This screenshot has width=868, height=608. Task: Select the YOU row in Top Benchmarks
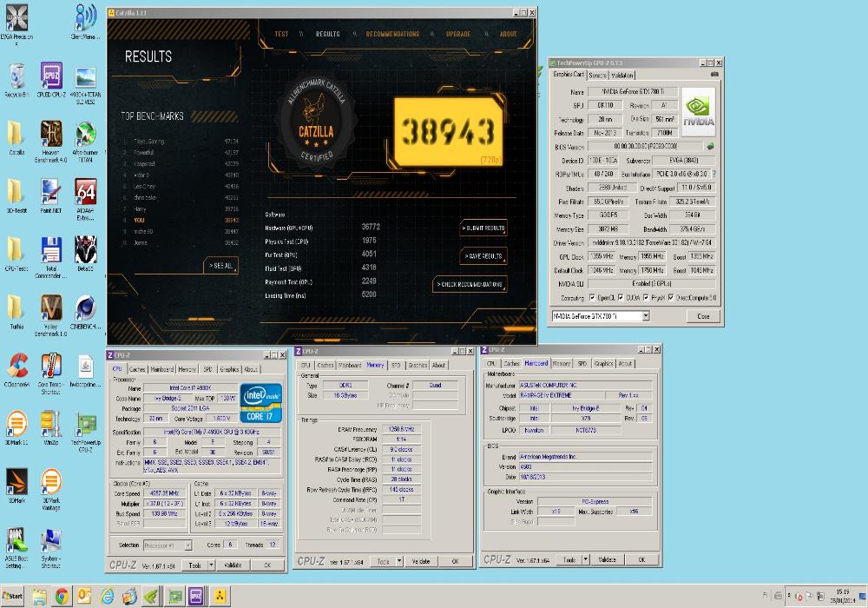(x=181, y=220)
